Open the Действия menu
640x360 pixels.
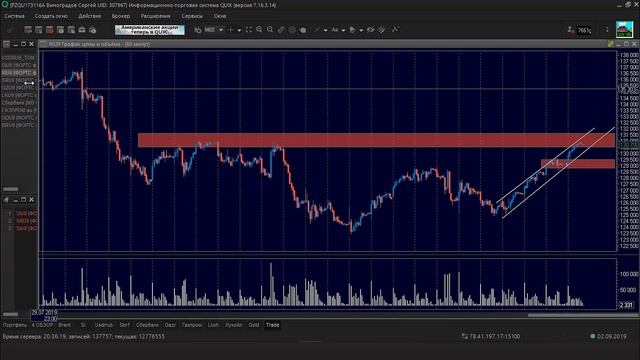(89, 16)
